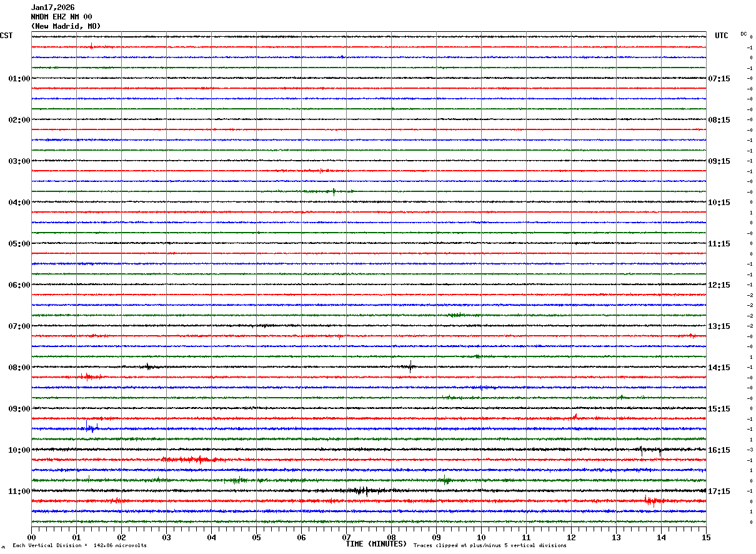Image resolution: width=756 pixels, height=554 pixels.
Task: Click minute tick "09" on the time axis
Action: [436, 536]
